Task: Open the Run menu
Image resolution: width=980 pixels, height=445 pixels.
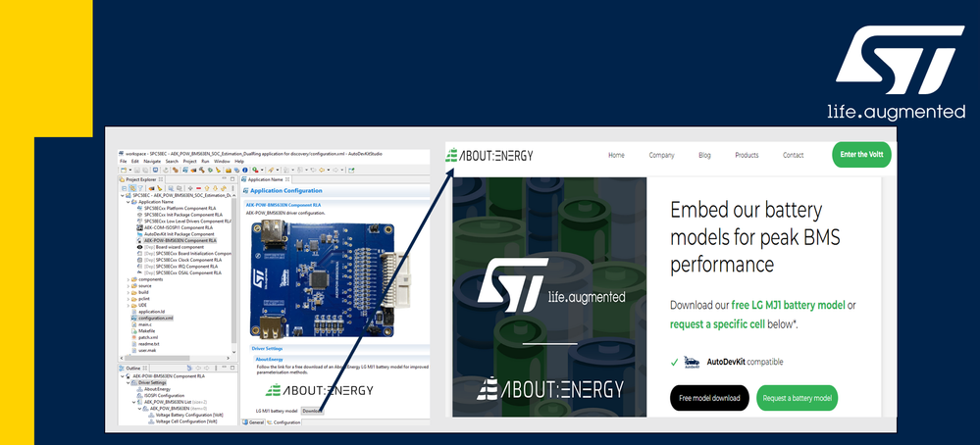Action: pyautogui.click(x=205, y=161)
